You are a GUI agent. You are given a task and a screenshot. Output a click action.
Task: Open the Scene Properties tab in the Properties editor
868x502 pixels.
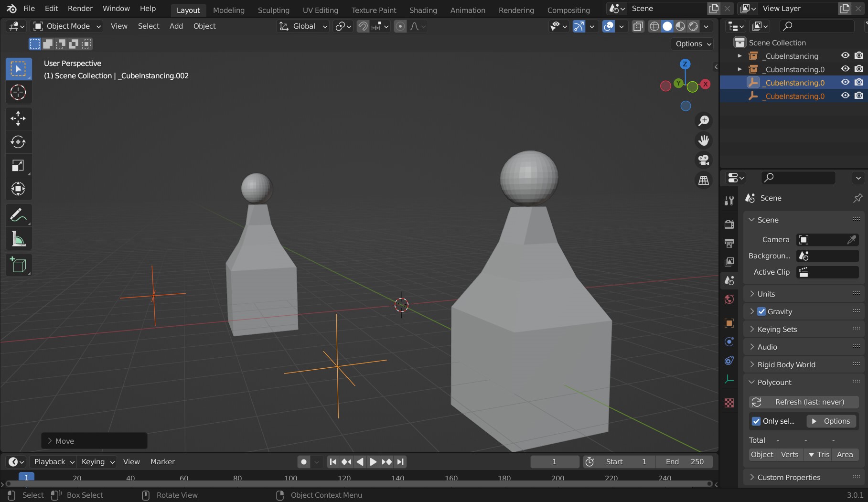pyautogui.click(x=729, y=280)
